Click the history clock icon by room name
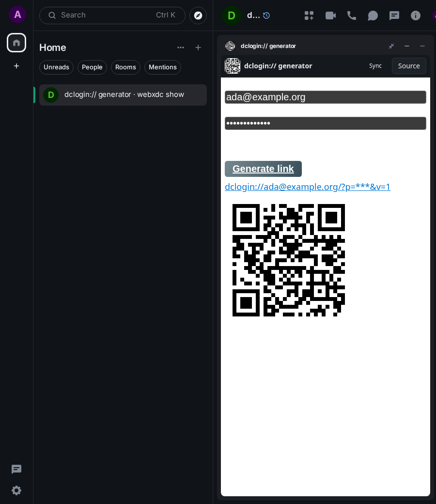 [266, 16]
